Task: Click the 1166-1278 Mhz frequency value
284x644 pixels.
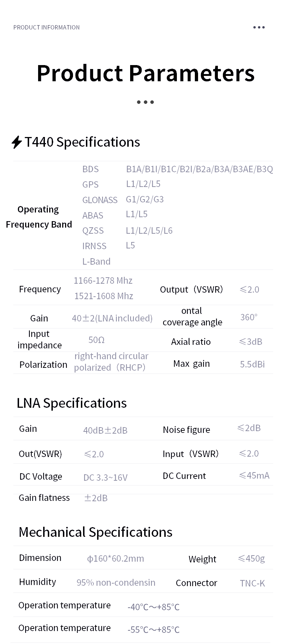Action: [103, 280]
